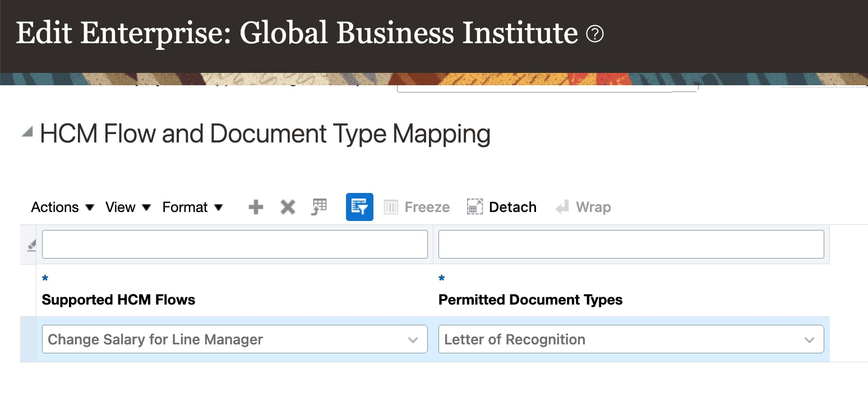Click the Export to Excel icon
The width and height of the screenshot is (868, 396).
[319, 207]
